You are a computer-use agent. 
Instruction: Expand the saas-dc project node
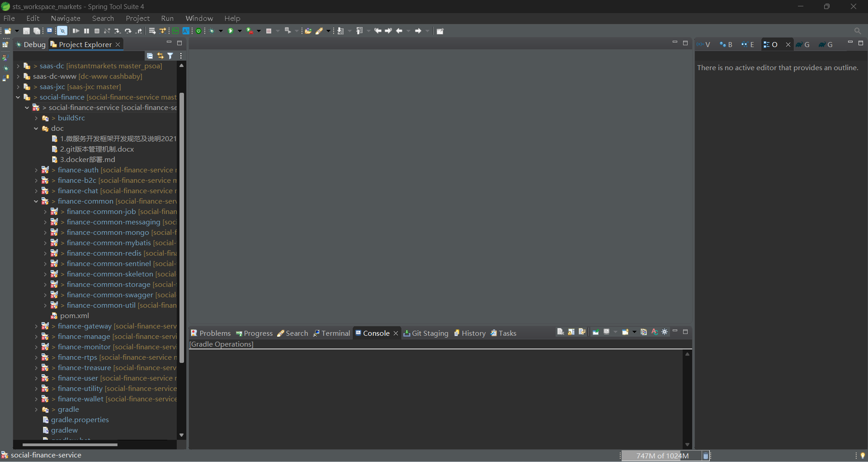point(18,66)
